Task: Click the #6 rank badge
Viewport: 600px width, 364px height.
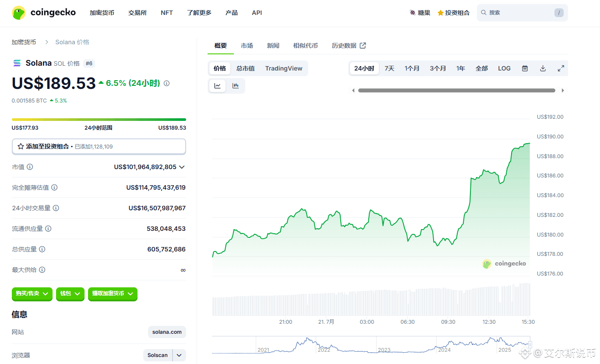Action: pos(89,64)
